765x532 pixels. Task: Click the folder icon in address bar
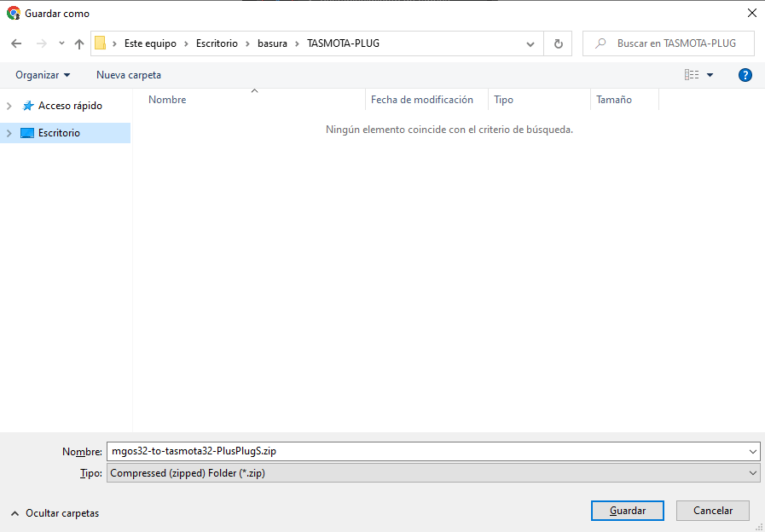point(101,43)
